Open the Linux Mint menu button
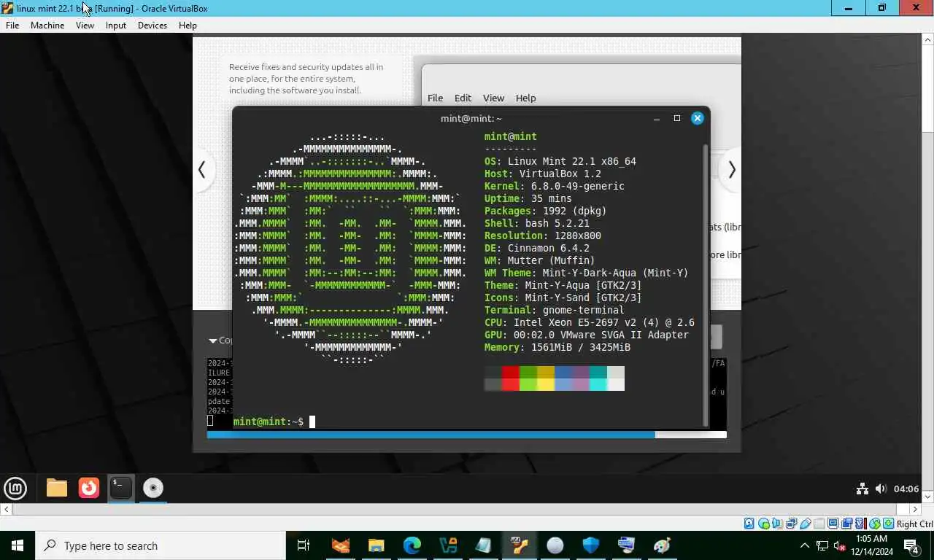934x560 pixels. coord(15,488)
